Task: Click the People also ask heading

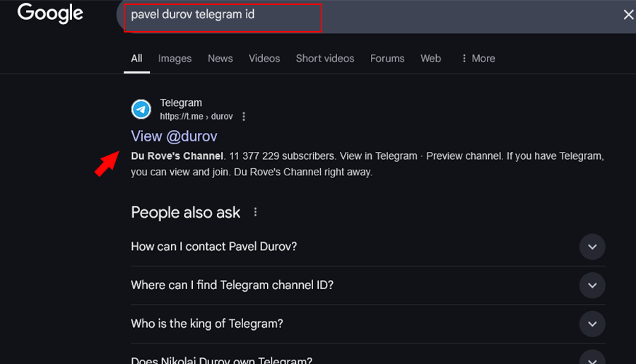Action: click(x=185, y=213)
